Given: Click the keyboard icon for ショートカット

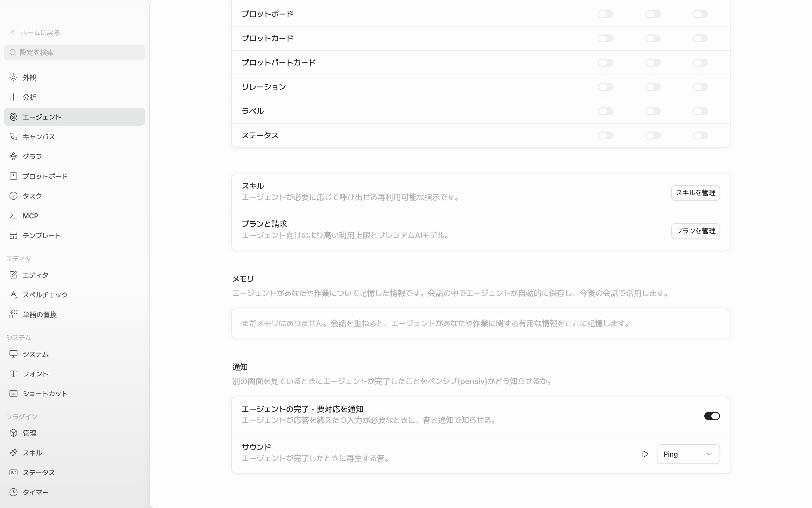Looking at the screenshot, I should pyautogui.click(x=14, y=393).
